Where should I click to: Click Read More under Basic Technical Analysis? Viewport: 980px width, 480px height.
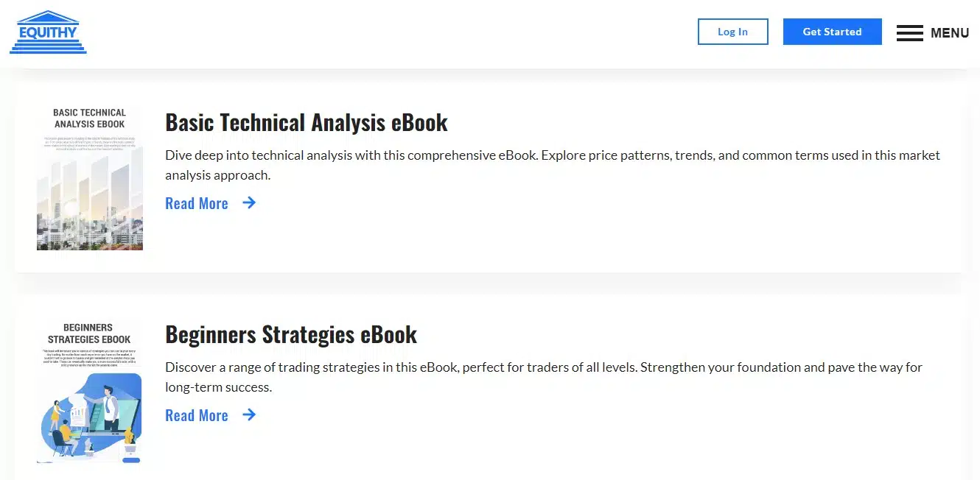tap(197, 203)
